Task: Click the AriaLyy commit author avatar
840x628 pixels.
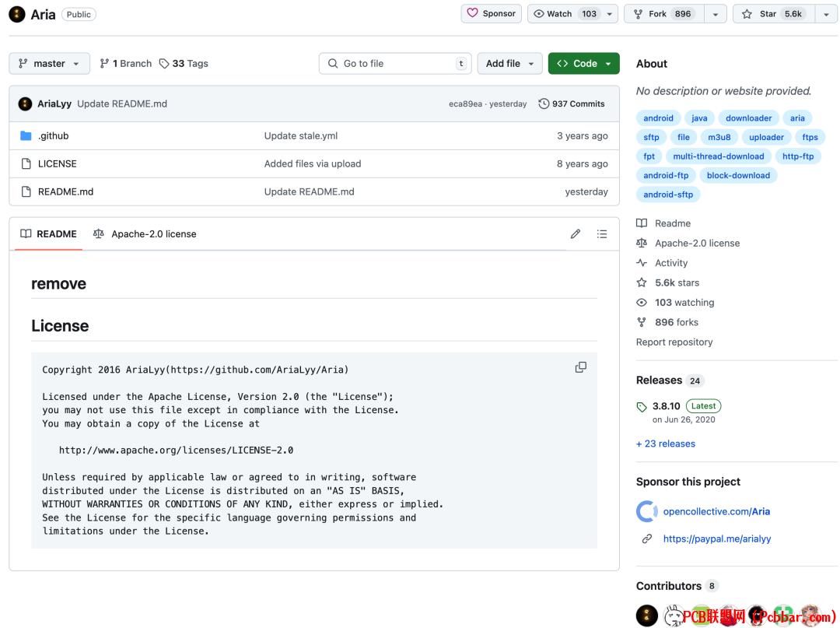Action: (x=25, y=104)
